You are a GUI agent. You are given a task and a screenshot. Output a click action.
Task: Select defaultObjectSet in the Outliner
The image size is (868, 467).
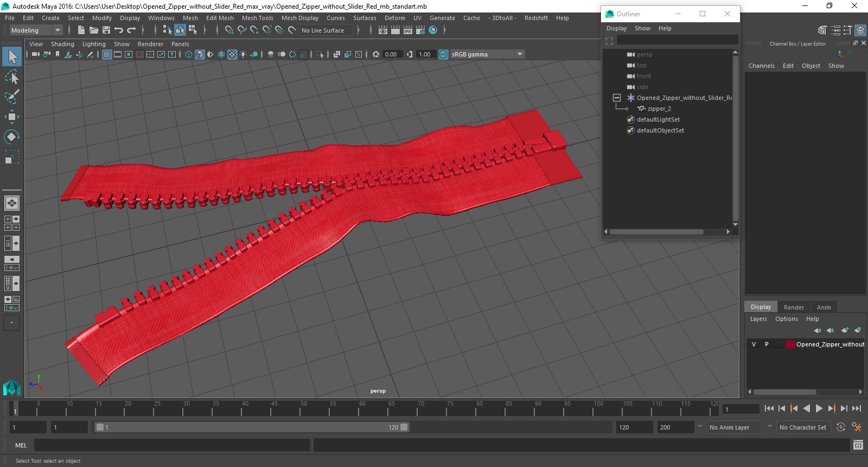pyautogui.click(x=660, y=130)
